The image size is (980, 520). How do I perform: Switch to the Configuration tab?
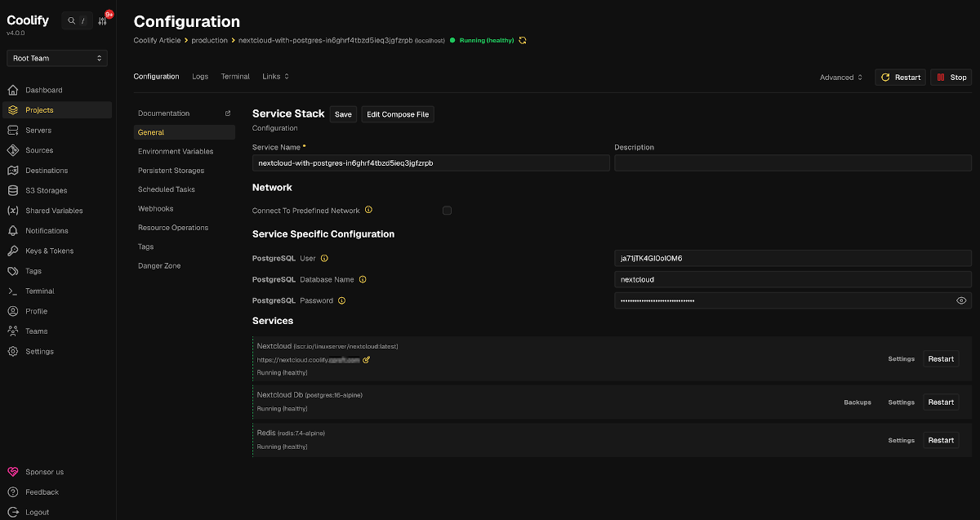click(156, 77)
